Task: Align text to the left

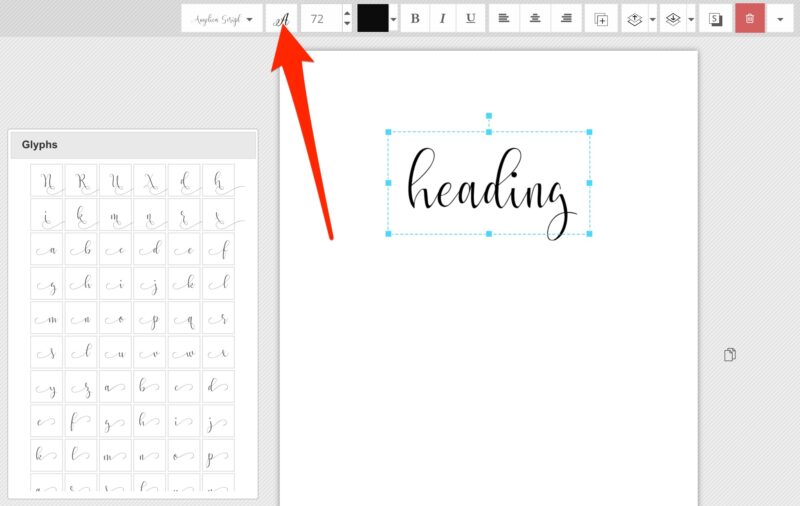Action: tap(504, 19)
